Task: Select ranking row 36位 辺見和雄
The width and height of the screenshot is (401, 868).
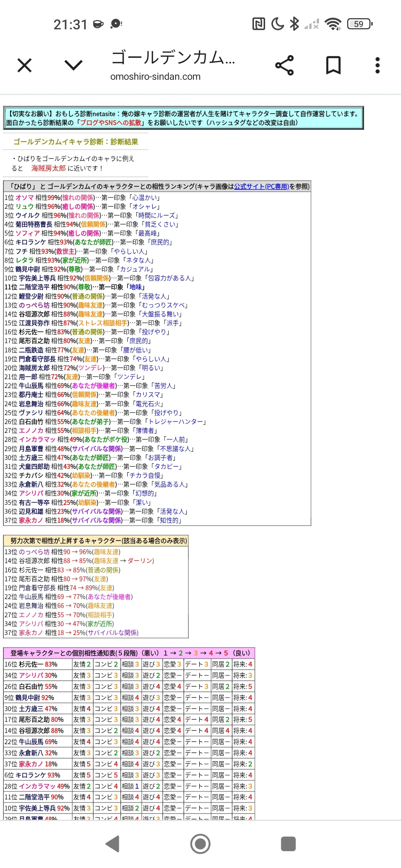Action: tap(97, 512)
